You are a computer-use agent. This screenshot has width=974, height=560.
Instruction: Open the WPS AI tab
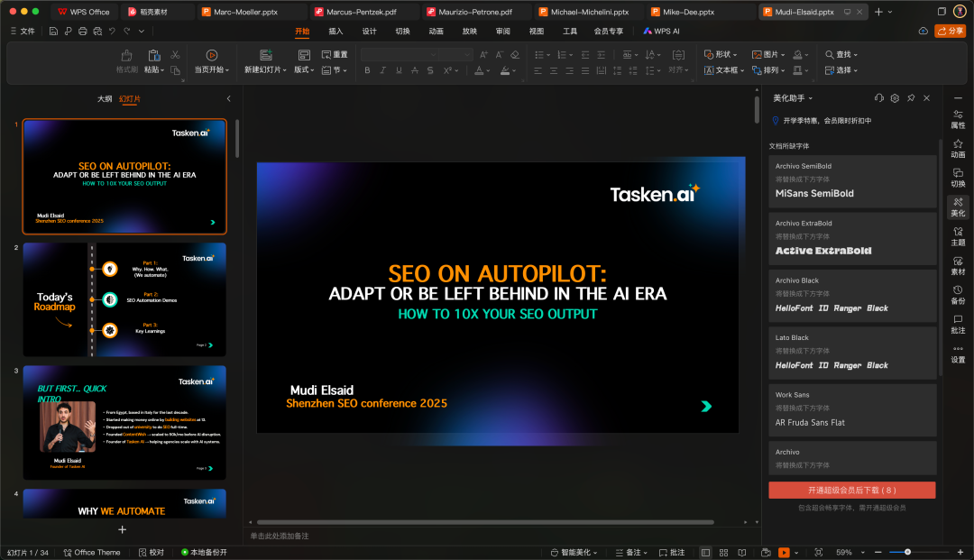click(662, 31)
